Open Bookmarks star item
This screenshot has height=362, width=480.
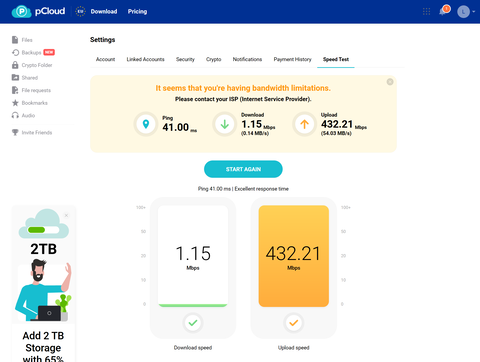coord(29,103)
